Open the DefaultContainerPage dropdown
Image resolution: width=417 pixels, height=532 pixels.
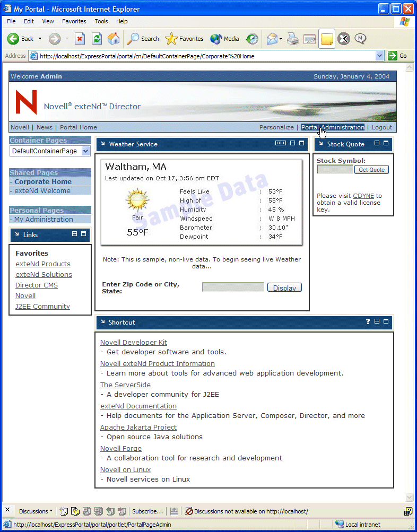[86, 151]
